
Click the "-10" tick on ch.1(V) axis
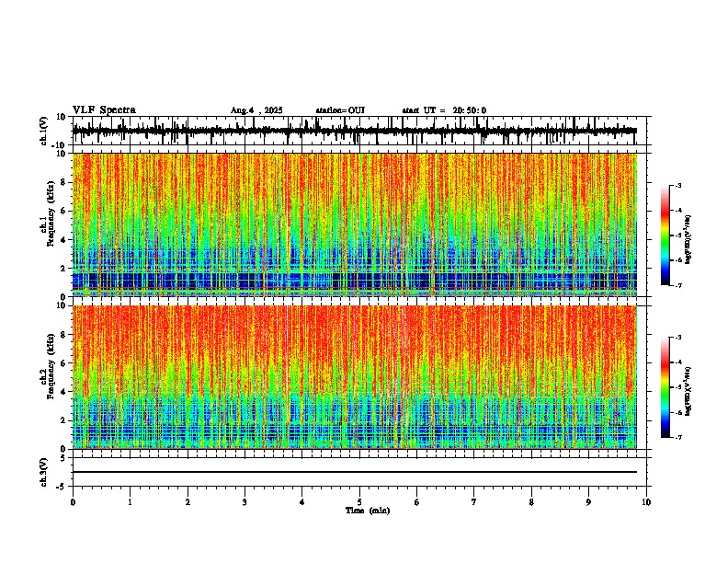pos(60,144)
